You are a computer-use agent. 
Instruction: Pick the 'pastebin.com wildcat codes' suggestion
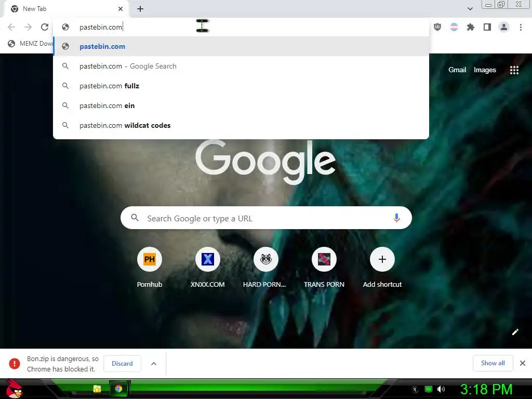[x=241, y=125]
